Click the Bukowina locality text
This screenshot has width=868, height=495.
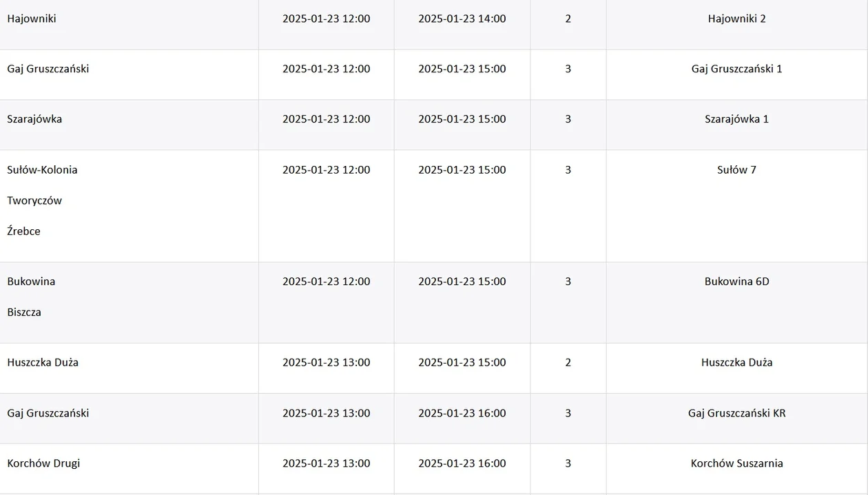(x=31, y=282)
